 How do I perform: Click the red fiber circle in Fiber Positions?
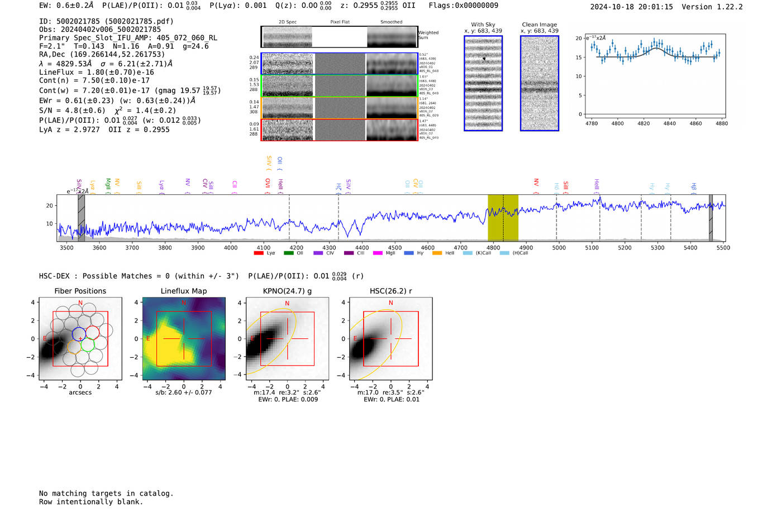(x=92, y=333)
